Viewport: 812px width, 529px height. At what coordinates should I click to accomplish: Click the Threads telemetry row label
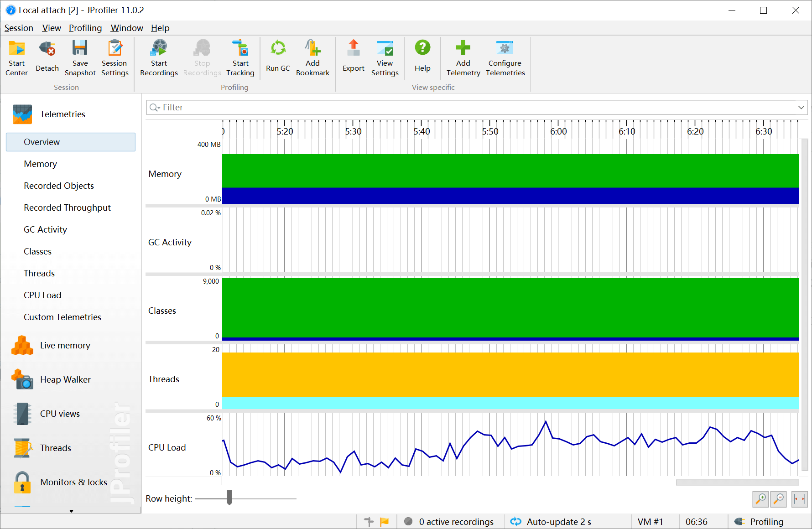coord(163,379)
